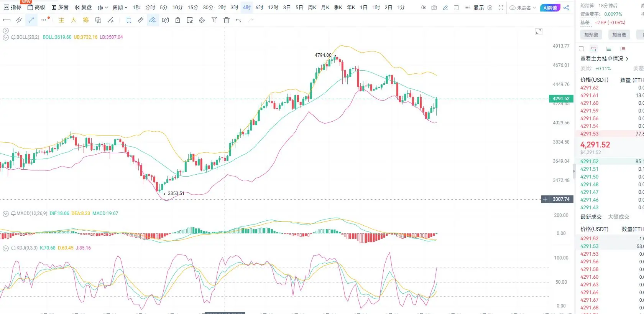This screenshot has width=644, height=314.
Task: Take a chart screenshot with camera icon
Action: coord(434,7)
